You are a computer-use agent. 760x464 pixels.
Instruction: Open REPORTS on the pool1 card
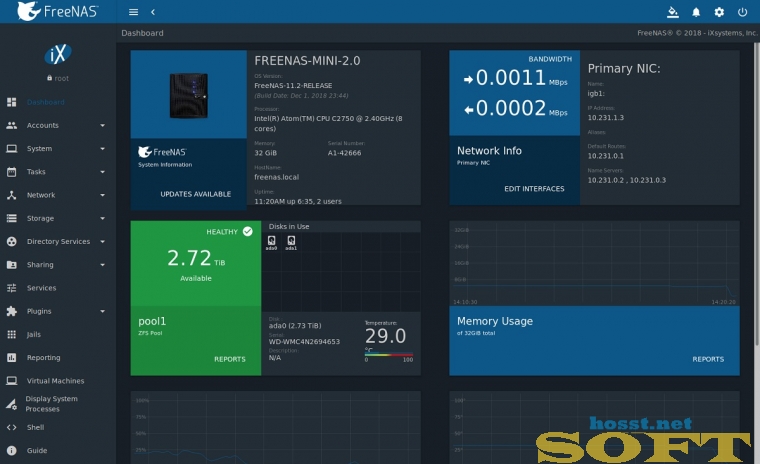click(230, 359)
